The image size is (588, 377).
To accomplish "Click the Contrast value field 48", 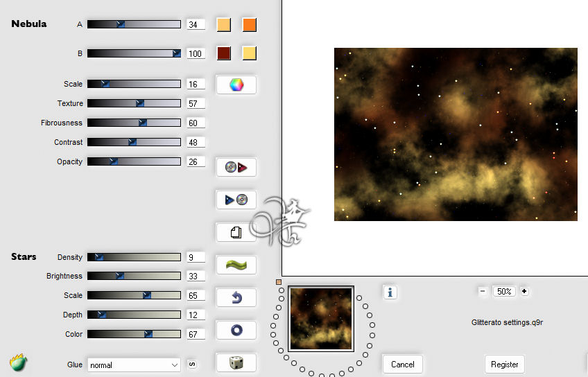I will (x=196, y=142).
